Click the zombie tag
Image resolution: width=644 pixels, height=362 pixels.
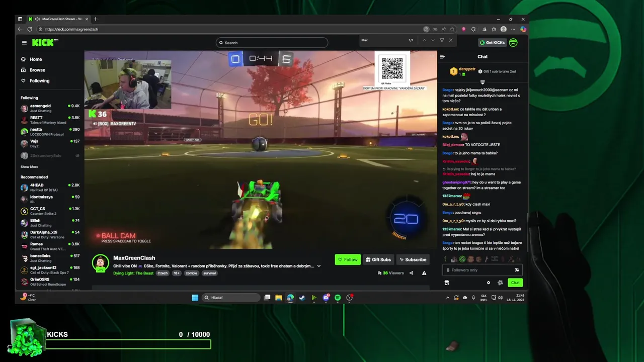191,273
